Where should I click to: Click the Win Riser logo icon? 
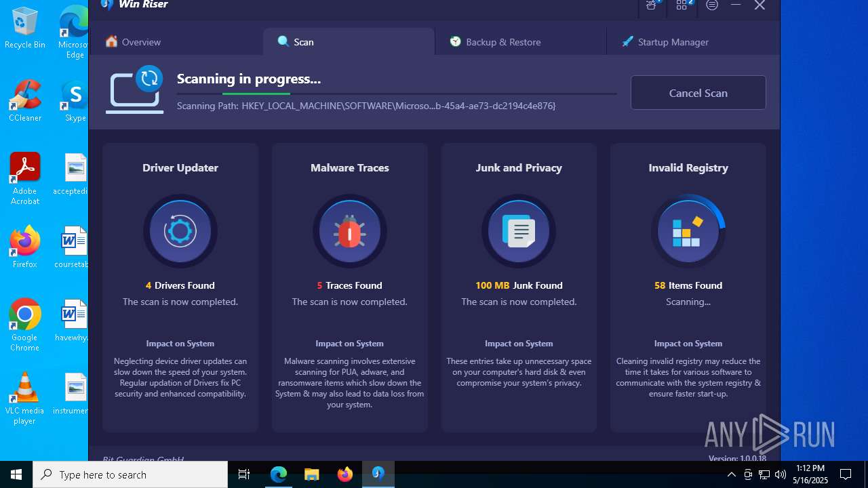[106, 4]
